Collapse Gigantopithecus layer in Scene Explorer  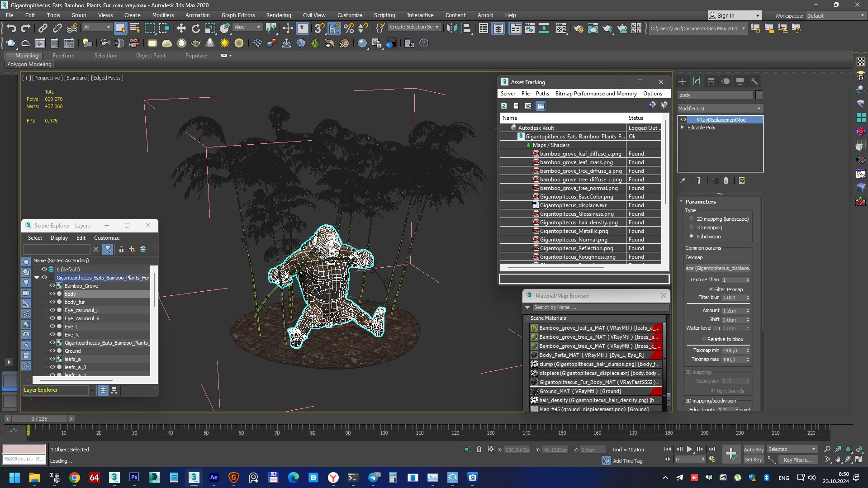tap(37, 278)
